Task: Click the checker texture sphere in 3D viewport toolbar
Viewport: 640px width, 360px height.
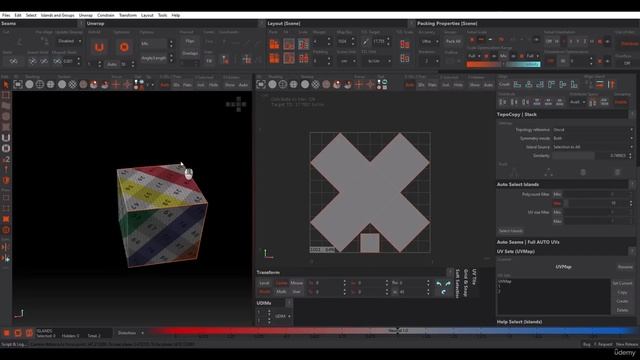Action: coord(72,84)
